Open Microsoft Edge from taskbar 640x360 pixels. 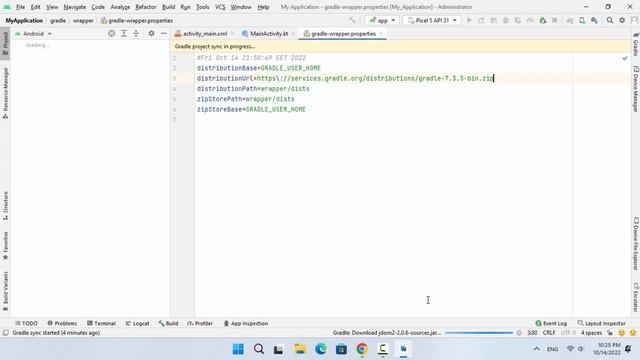(x=321, y=349)
